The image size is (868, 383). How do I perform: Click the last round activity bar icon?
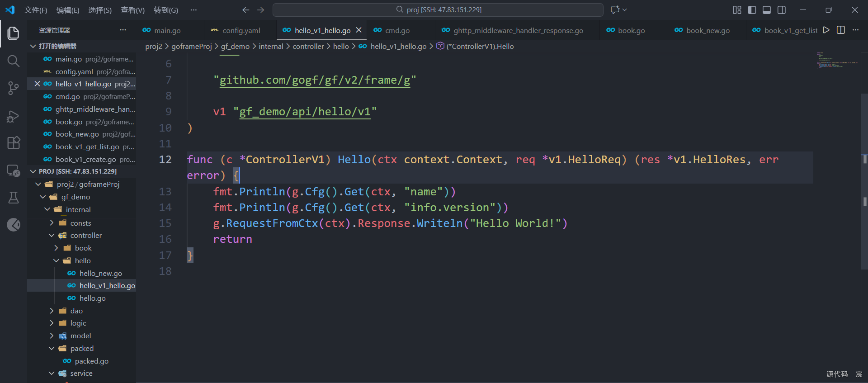coord(14,225)
